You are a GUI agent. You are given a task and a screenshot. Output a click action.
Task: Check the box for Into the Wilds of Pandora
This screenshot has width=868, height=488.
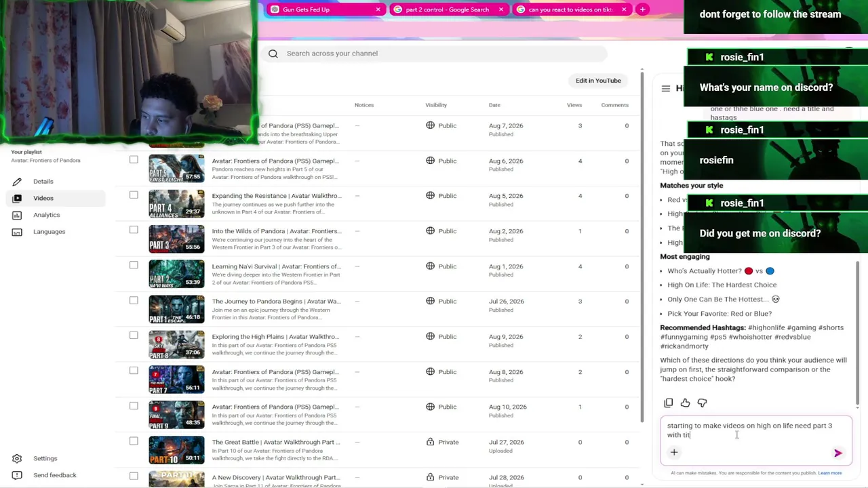(134, 230)
